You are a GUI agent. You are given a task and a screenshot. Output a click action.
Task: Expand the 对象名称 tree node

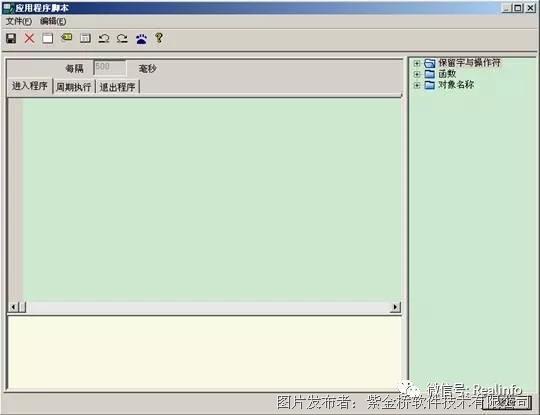[x=417, y=85]
